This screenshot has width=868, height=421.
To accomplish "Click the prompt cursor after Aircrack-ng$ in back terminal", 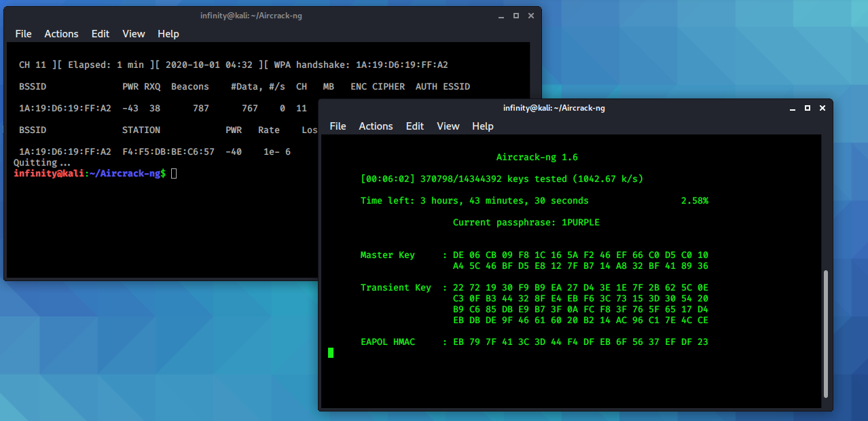I will pyautogui.click(x=174, y=173).
